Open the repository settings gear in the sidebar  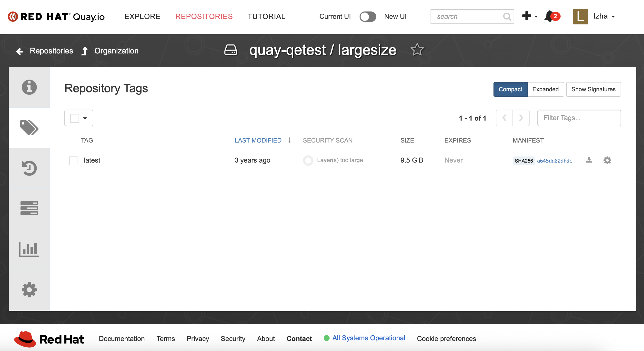29,290
